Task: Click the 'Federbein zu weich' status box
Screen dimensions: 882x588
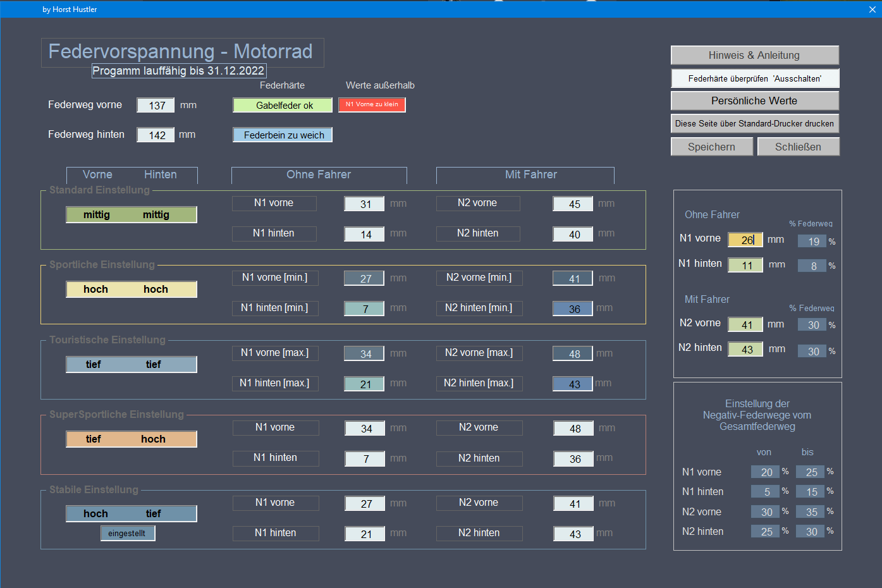Action: coord(283,135)
